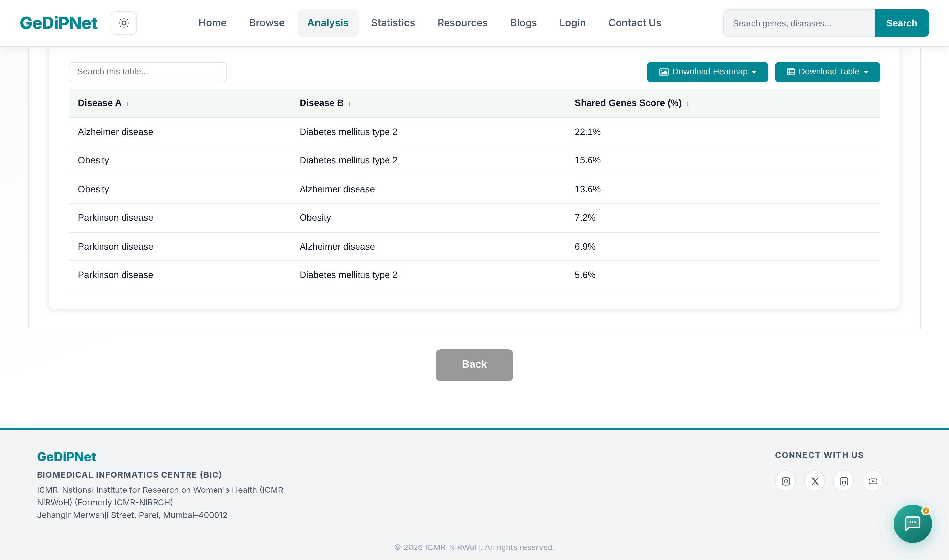
Task: Click Diabetes mellitus type 2 in 22.1% row
Action: (348, 132)
